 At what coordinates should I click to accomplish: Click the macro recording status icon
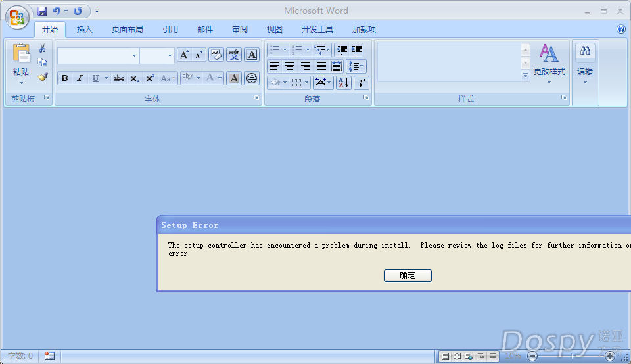tap(49, 356)
